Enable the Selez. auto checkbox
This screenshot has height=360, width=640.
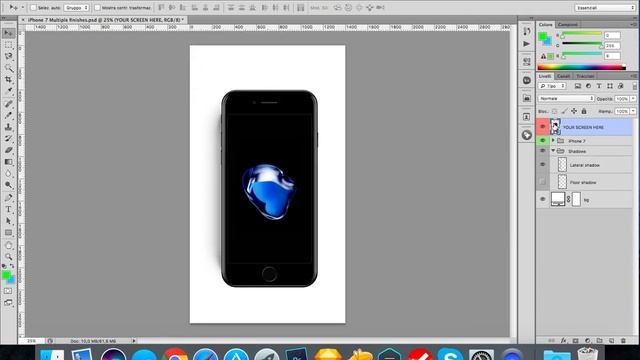pyautogui.click(x=33, y=8)
